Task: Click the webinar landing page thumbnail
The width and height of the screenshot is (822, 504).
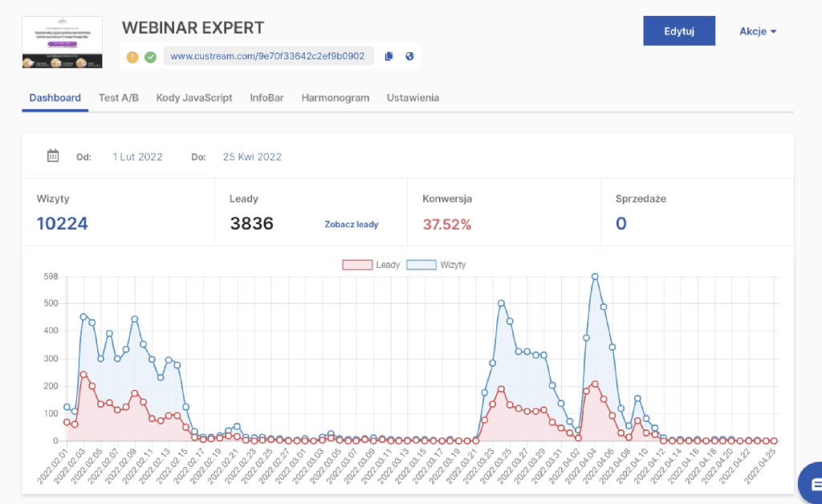Action: pos(62,42)
